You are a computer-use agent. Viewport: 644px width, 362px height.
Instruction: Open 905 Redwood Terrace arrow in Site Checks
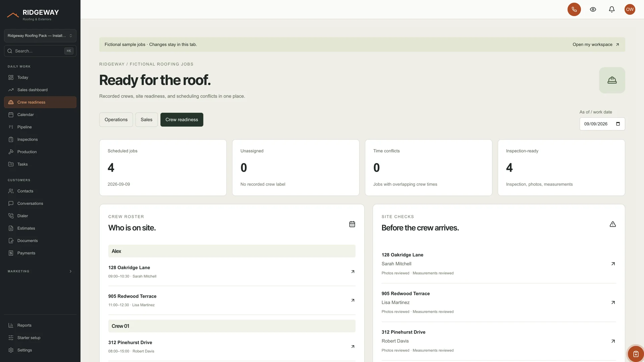click(x=613, y=302)
